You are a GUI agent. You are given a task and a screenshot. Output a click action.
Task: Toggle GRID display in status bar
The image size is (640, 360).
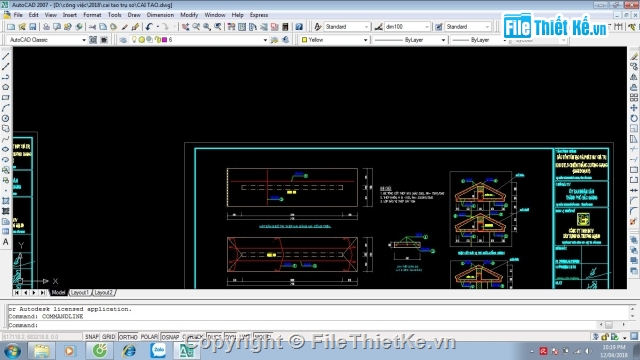pos(109,337)
